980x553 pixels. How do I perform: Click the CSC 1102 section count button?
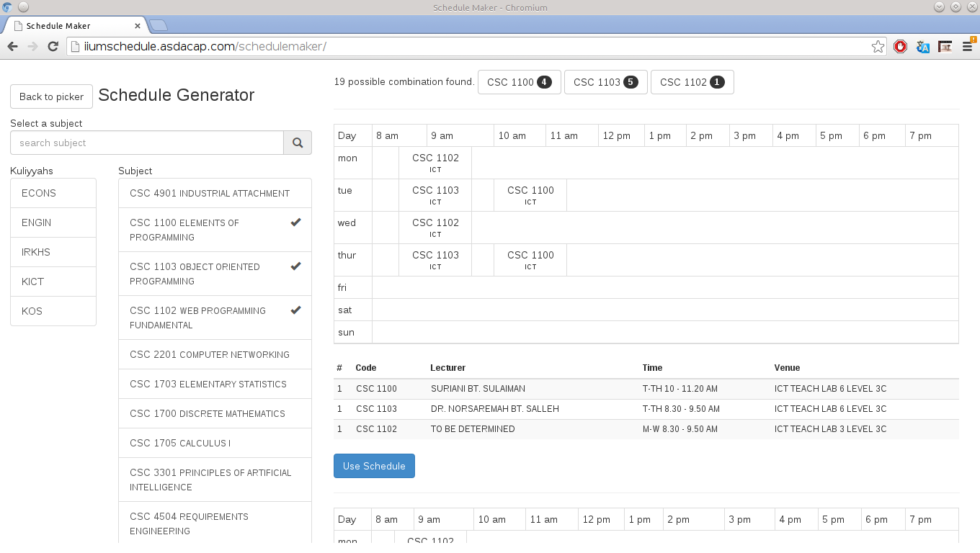pyautogui.click(x=692, y=82)
